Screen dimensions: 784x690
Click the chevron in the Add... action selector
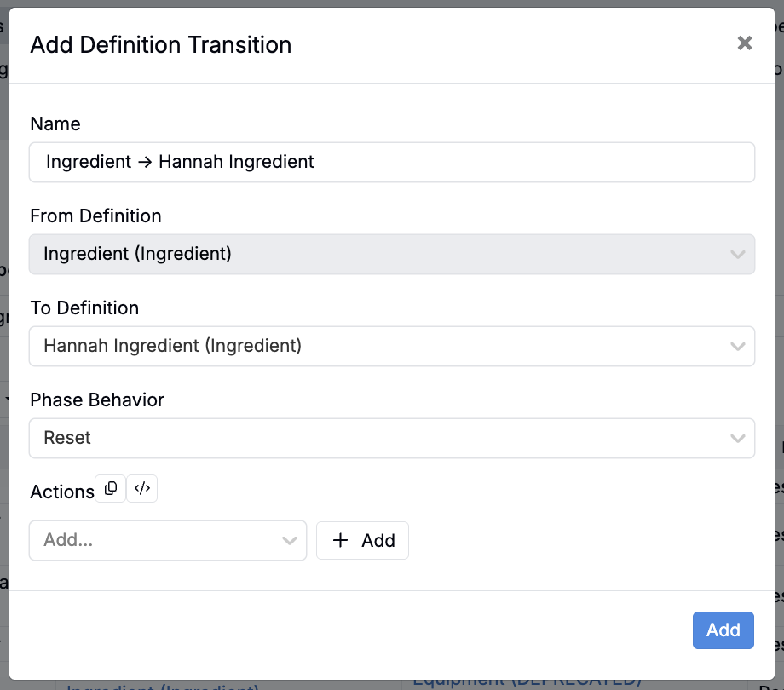point(289,541)
